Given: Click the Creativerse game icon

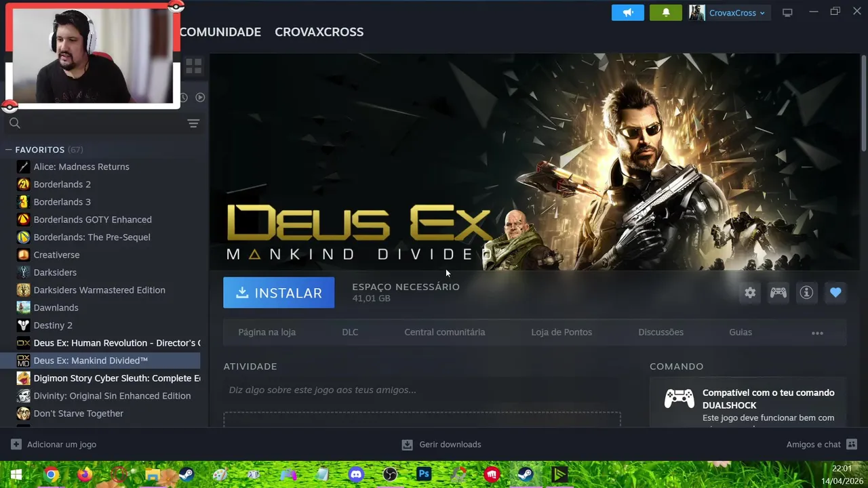Looking at the screenshot, I should (x=24, y=255).
